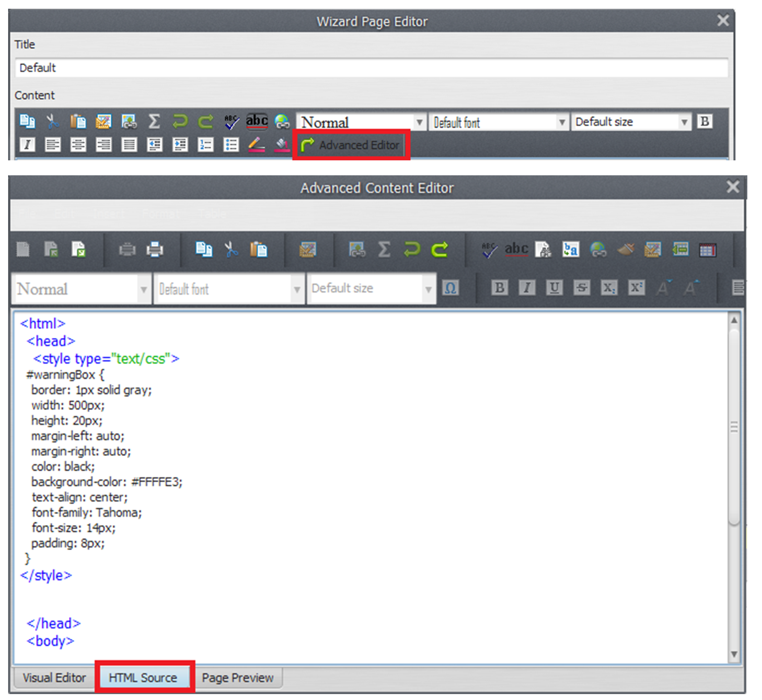
Task: Click the hyperlink globe icon in Wizard Page Editor
Action: [282, 122]
